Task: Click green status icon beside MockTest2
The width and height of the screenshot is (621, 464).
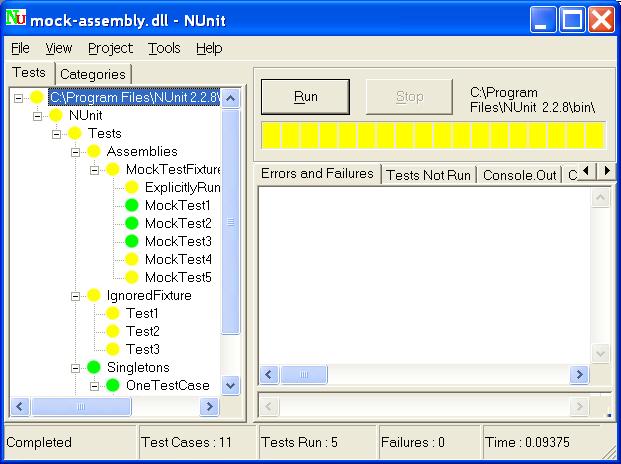Action: point(132,223)
